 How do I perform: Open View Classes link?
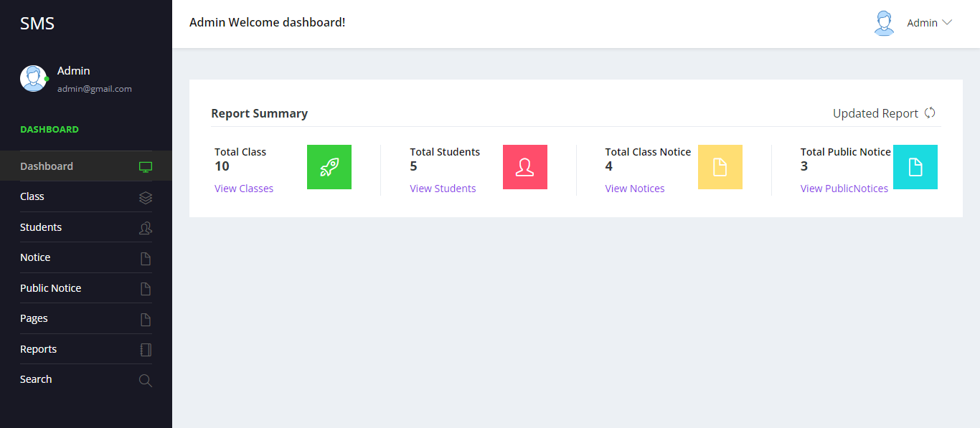pos(244,188)
